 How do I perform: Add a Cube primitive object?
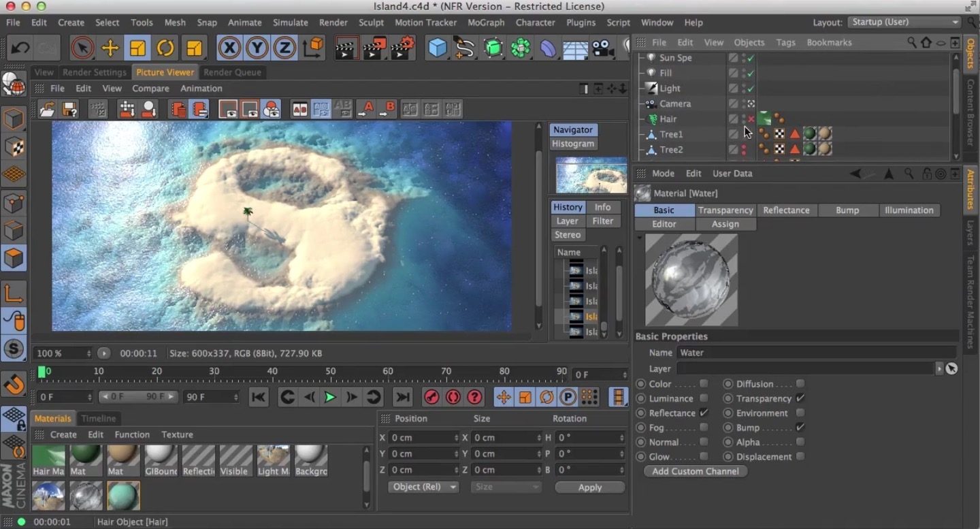[x=438, y=48]
